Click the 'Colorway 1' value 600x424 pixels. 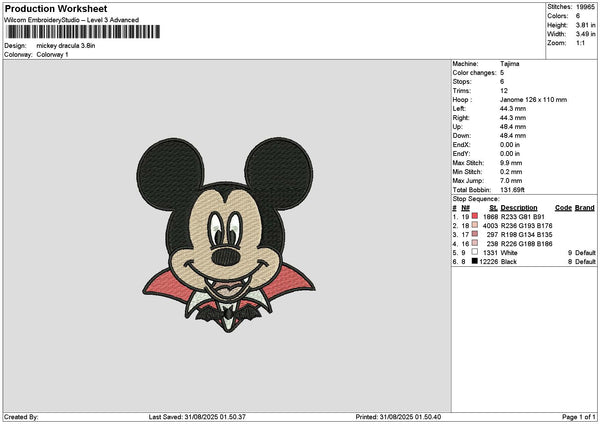(x=52, y=55)
